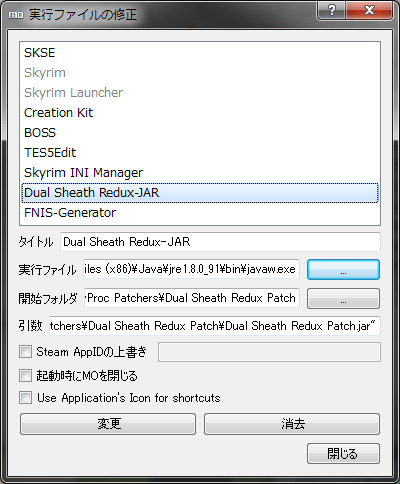Select SKSE in the executables list
The height and width of the screenshot is (484, 400).
click(x=200, y=53)
